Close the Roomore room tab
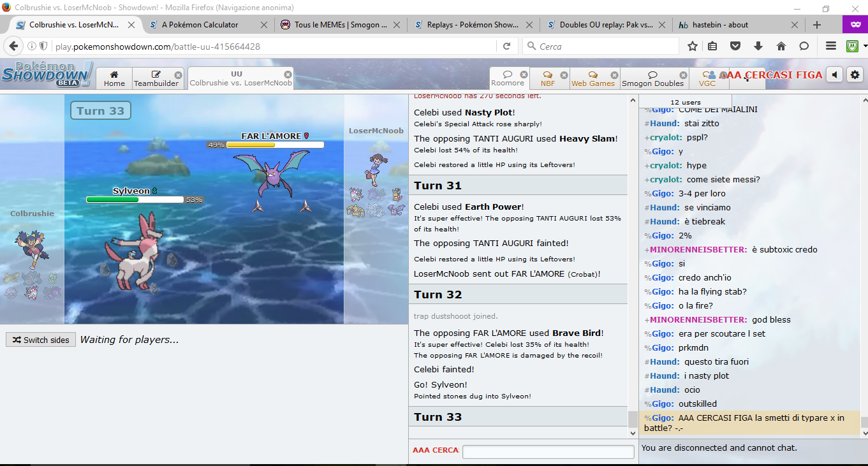The height and width of the screenshot is (466, 868). [x=524, y=75]
